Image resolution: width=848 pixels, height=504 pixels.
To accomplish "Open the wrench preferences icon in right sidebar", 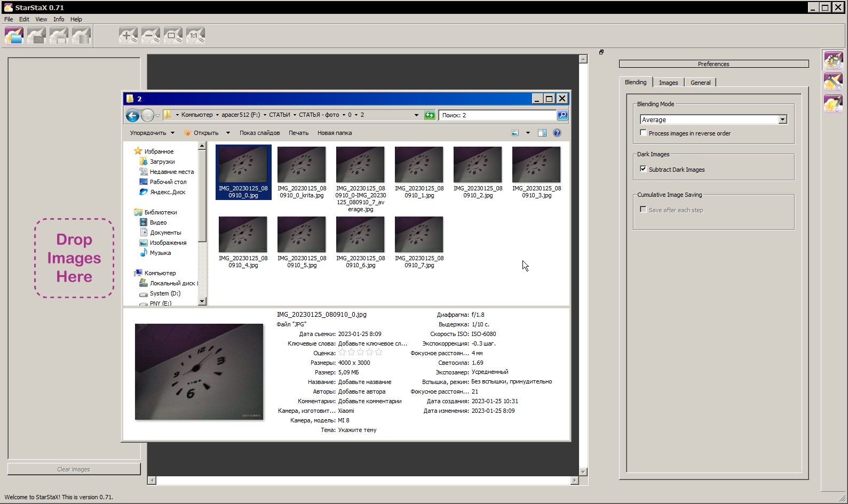I will [x=833, y=82].
